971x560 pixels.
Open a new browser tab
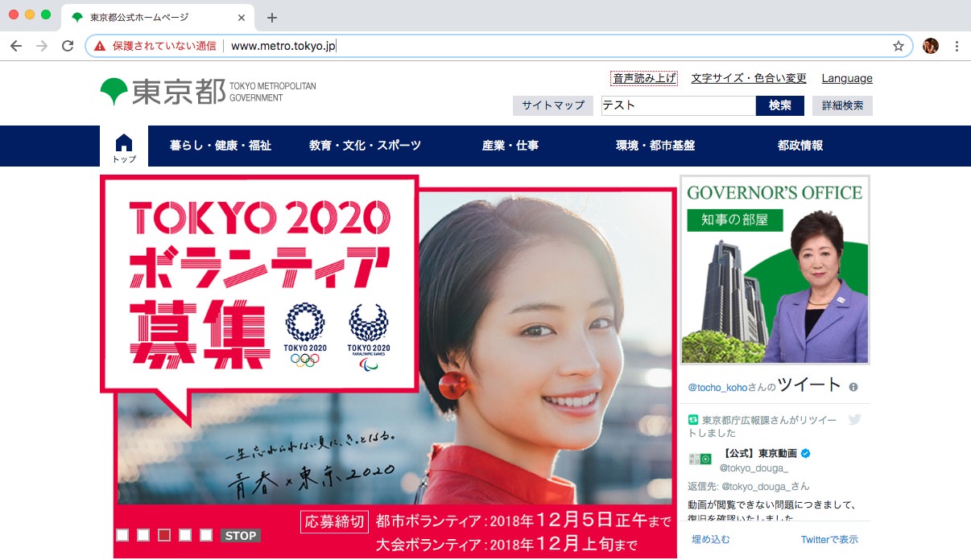pyautogui.click(x=271, y=17)
